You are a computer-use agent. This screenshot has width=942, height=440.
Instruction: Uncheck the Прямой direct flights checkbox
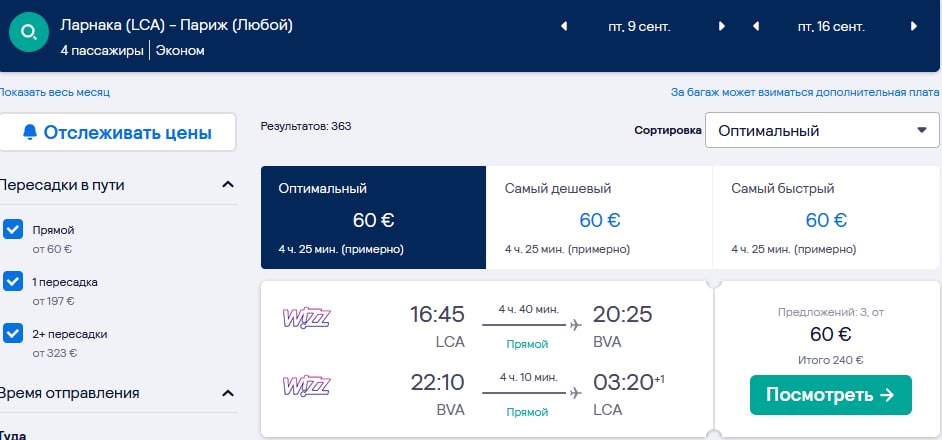click(x=13, y=229)
